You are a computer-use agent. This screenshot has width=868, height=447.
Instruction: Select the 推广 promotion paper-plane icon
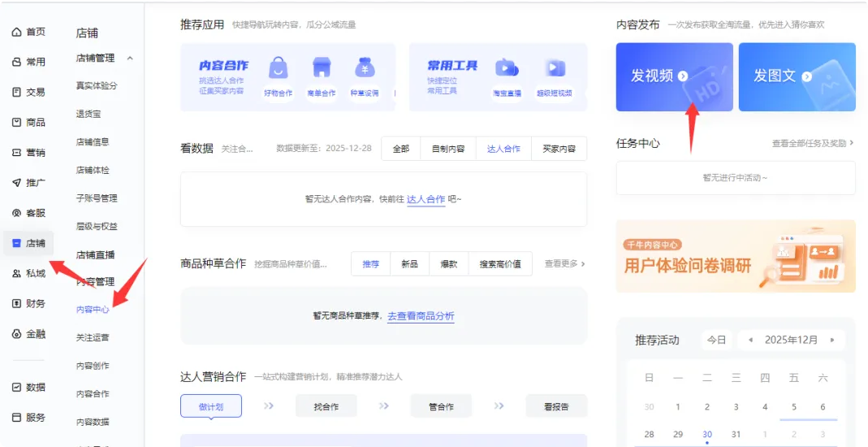16,182
